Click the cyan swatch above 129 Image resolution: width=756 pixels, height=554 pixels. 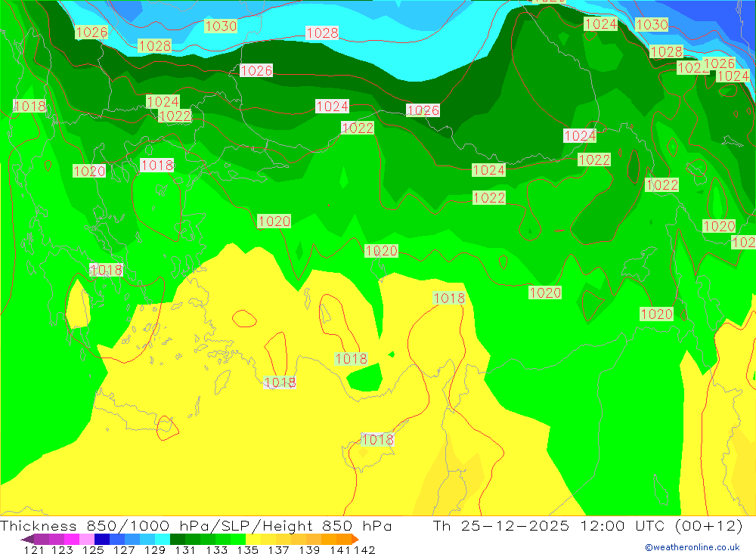(x=163, y=539)
